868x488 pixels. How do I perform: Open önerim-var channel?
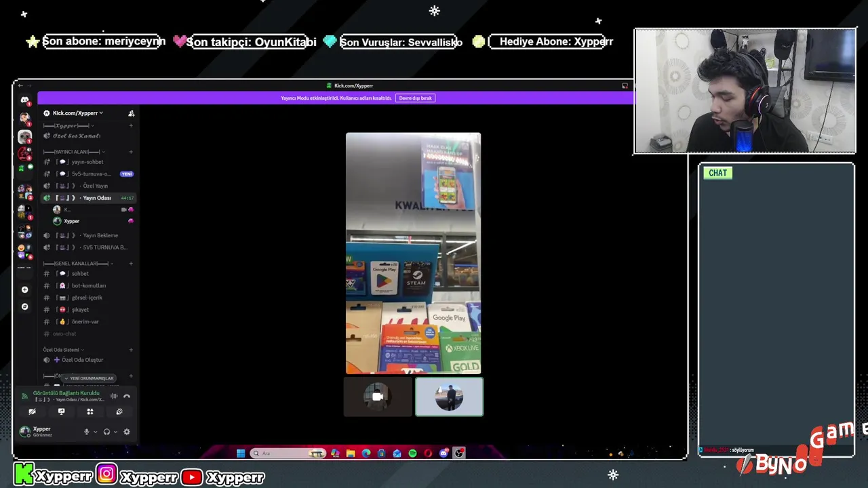point(88,322)
